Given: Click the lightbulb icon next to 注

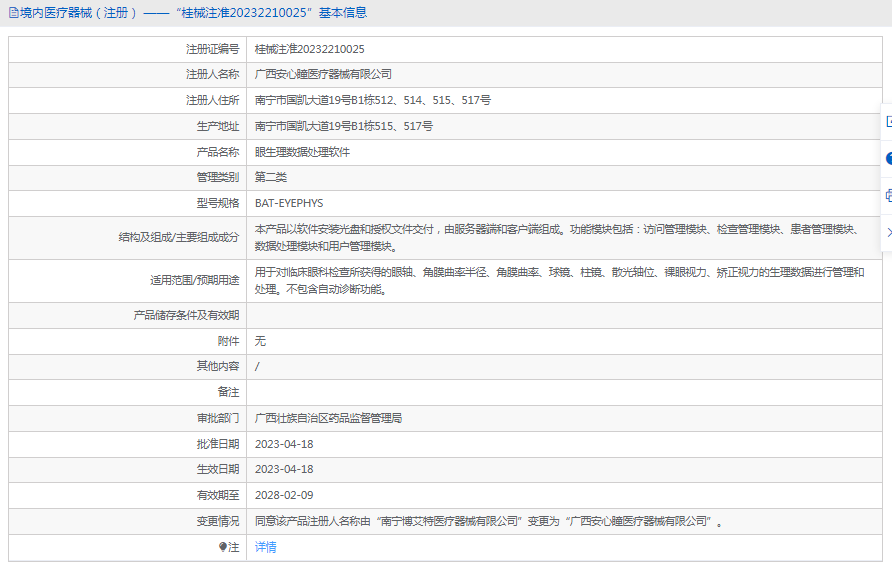Looking at the screenshot, I should coord(223,547).
